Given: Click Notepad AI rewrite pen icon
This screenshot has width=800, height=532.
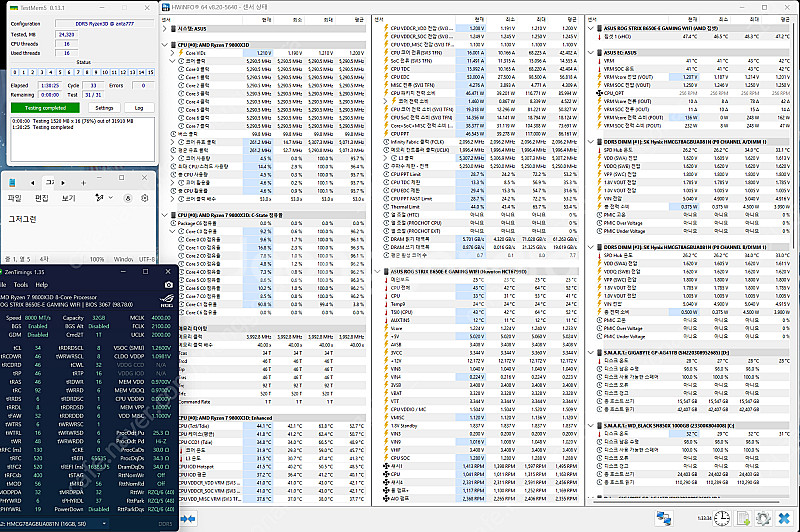Looking at the screenshot, I should point(99,197).
